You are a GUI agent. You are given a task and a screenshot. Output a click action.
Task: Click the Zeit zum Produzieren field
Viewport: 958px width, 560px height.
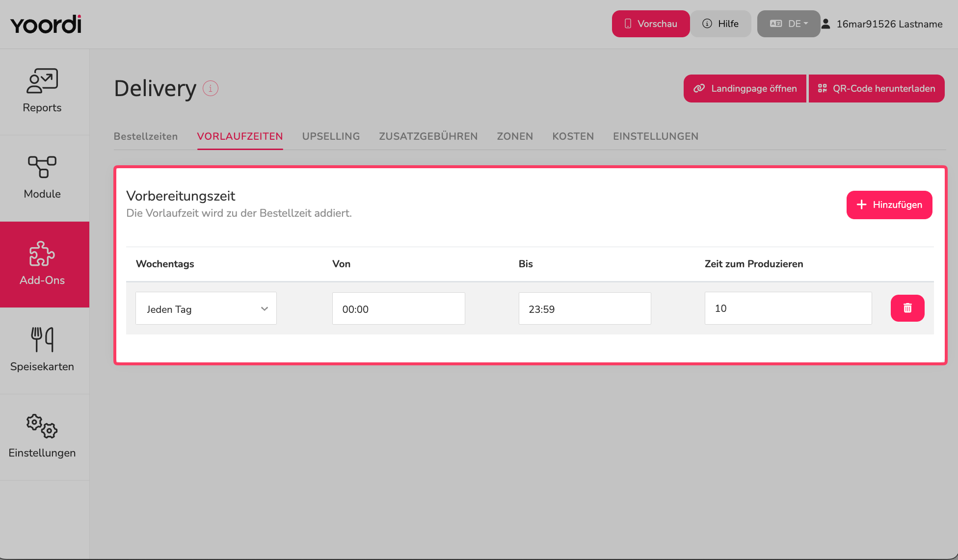tap(788, 308)
